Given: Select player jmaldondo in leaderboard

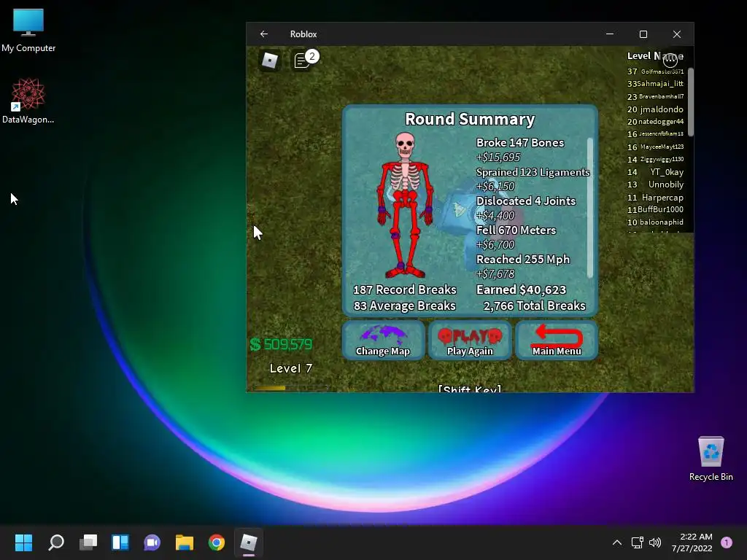Looking at the screenshot, I should (656, 109).
